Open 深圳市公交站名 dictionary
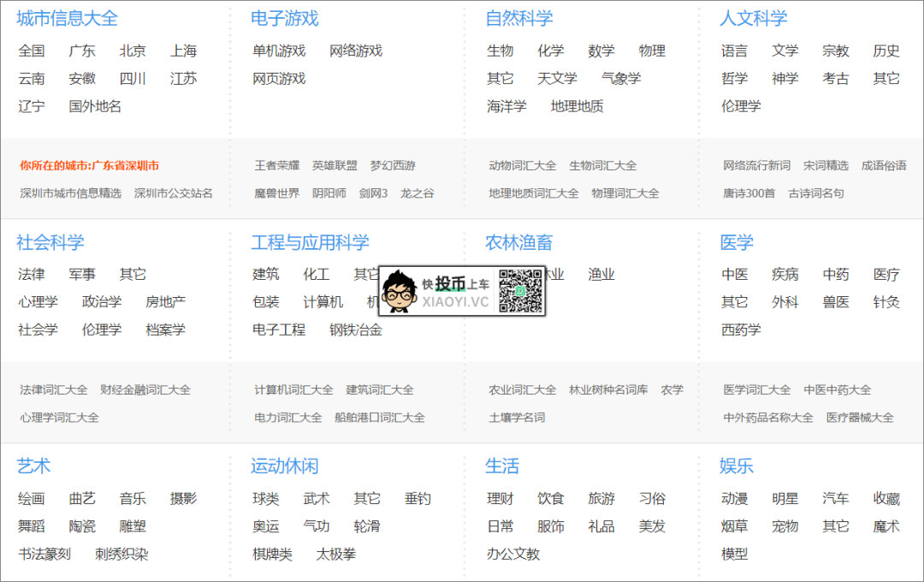 173,193
